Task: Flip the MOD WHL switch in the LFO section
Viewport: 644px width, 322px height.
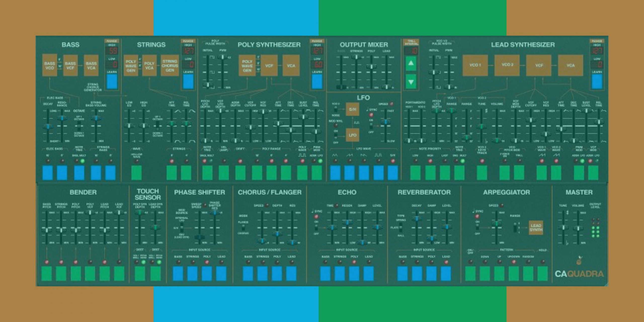Action: (335, 135)
